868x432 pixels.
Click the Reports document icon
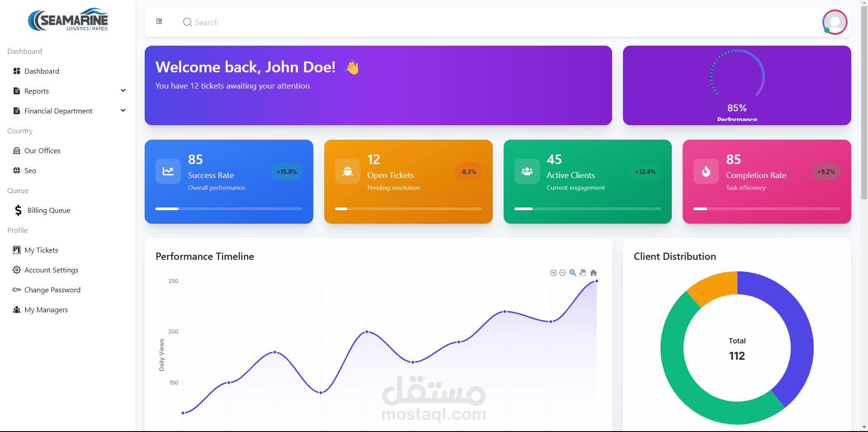(x=17, y=91)
